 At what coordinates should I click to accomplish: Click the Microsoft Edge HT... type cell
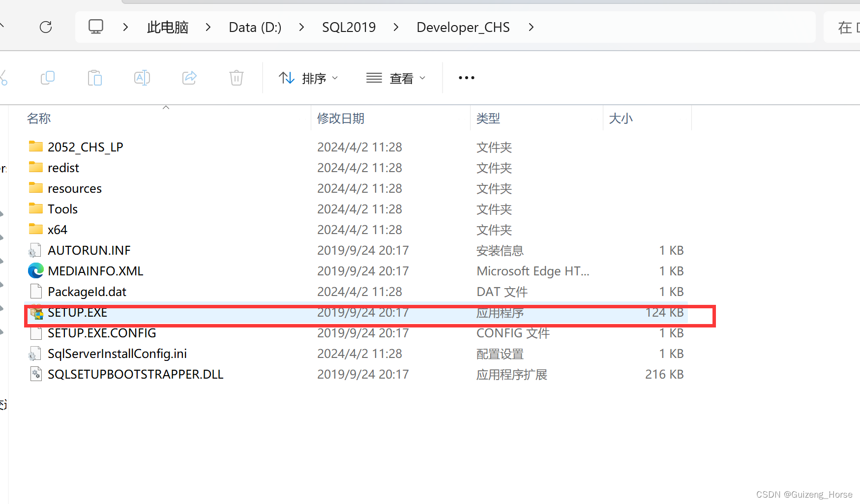point(533,271)
